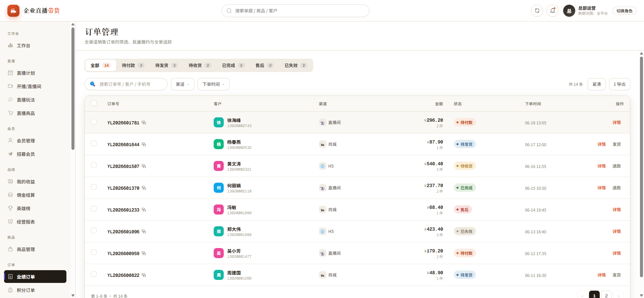Click the 06-13 18:40 order time
The height and width of the screenshot is (298, 644).
535,232
